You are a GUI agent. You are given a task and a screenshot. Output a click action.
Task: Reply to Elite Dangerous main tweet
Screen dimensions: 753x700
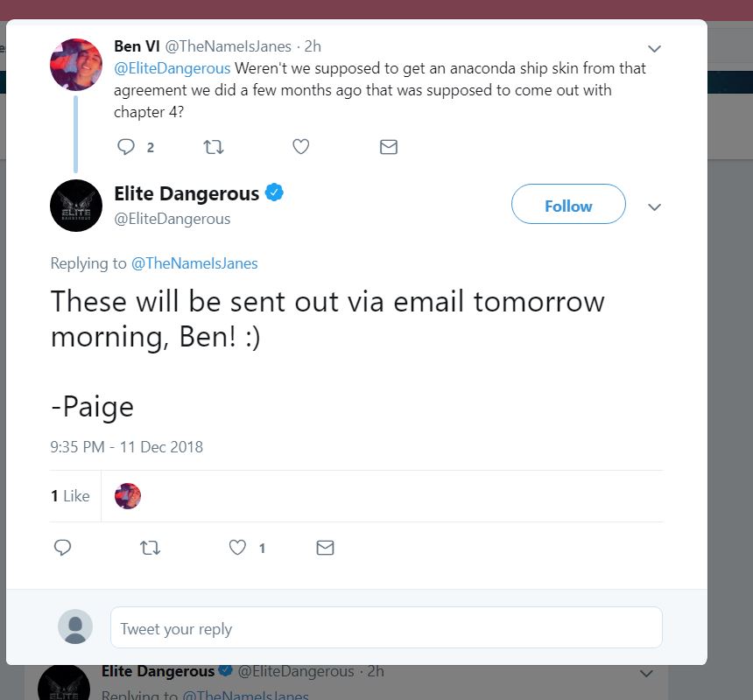click(62, 548)
